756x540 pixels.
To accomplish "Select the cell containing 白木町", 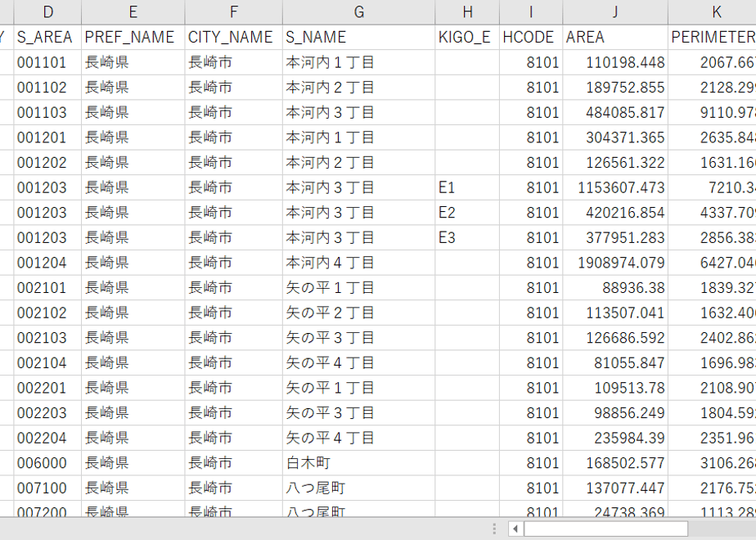I will [x=358, y=463].
